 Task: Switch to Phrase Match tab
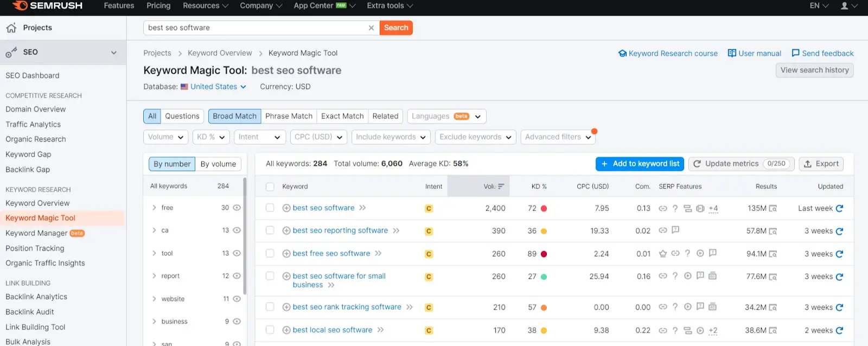[x=289, y=116]
